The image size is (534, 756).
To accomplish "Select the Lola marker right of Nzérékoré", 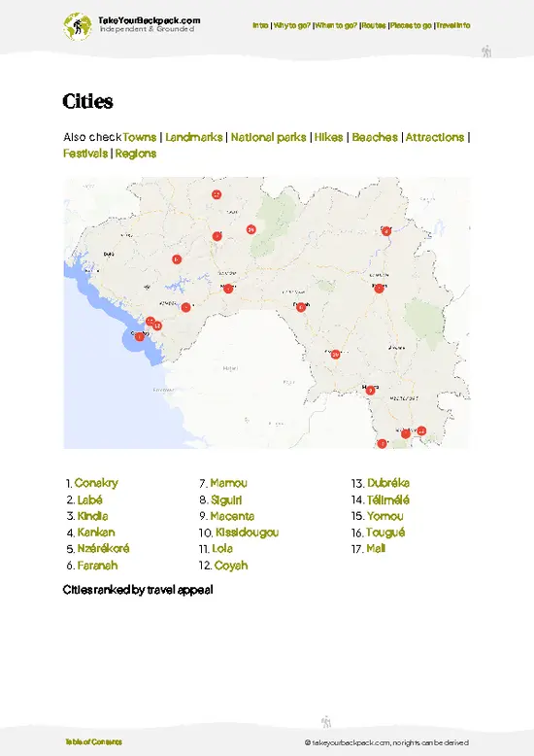I will tap(421, 431).
